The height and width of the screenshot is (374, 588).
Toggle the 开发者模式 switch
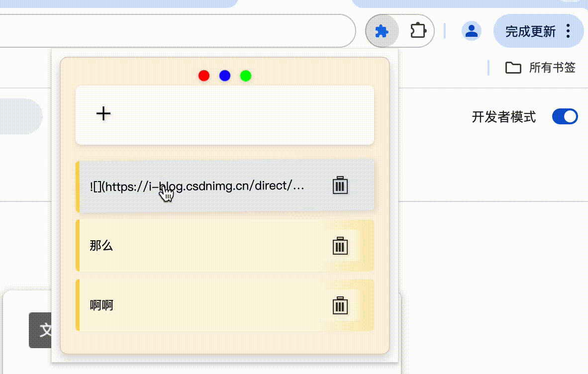565,116
